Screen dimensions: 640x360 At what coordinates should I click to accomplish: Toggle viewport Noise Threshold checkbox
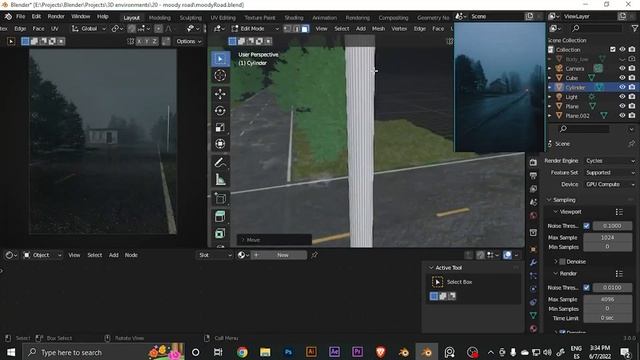(x=587, y=226)
